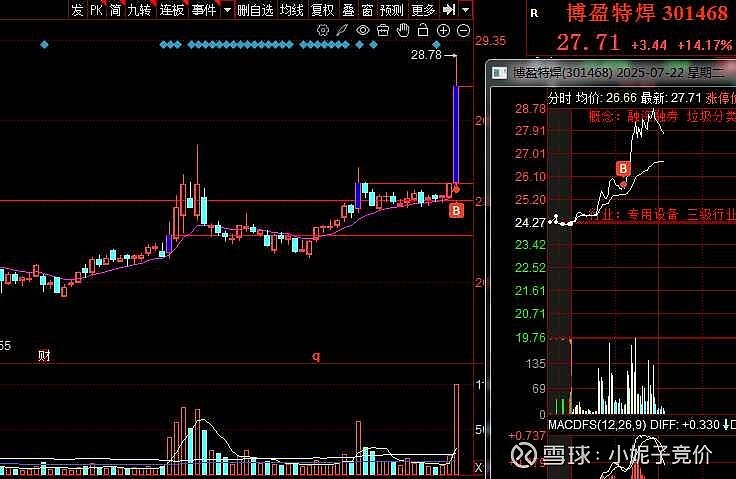Click the B buy marker under the candlestick
This screenshot has height=479, width=736.
pos(456,210)
